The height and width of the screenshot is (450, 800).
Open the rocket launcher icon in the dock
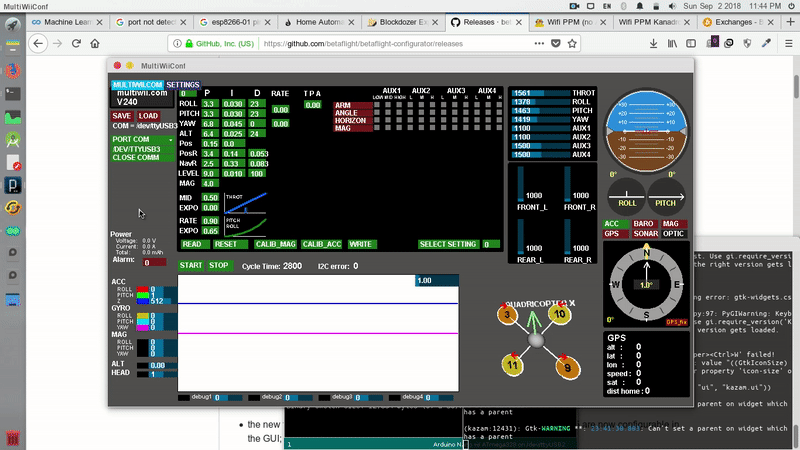point(13,25)
